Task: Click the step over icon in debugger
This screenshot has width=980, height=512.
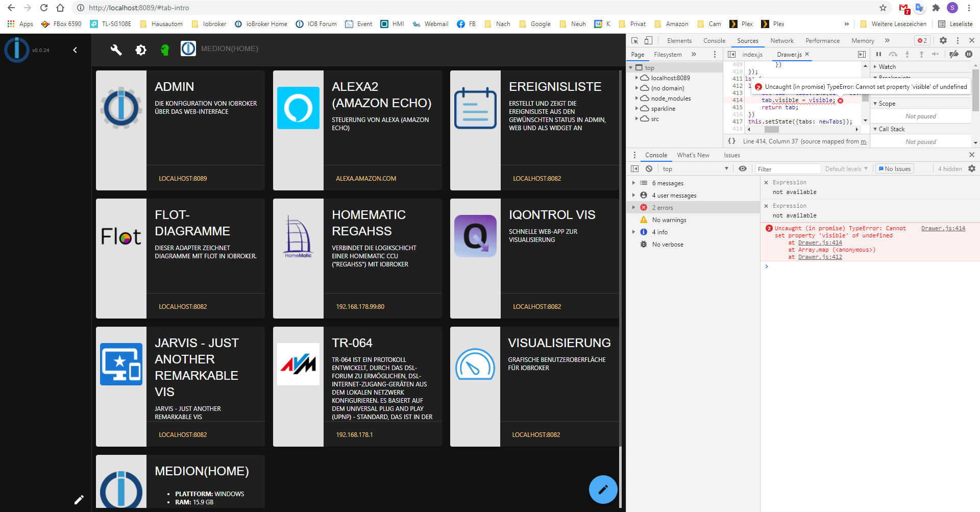Action: 893,54
